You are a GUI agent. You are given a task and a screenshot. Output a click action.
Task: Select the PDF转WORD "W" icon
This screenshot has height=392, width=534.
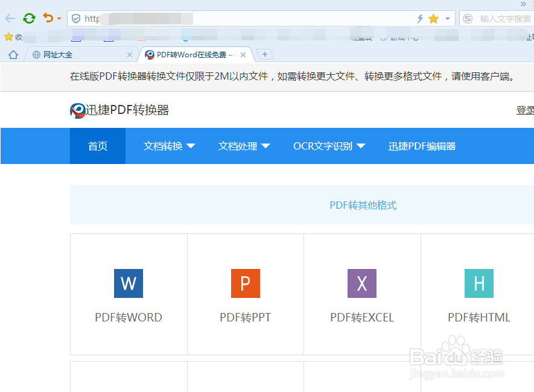pos(128,283)
